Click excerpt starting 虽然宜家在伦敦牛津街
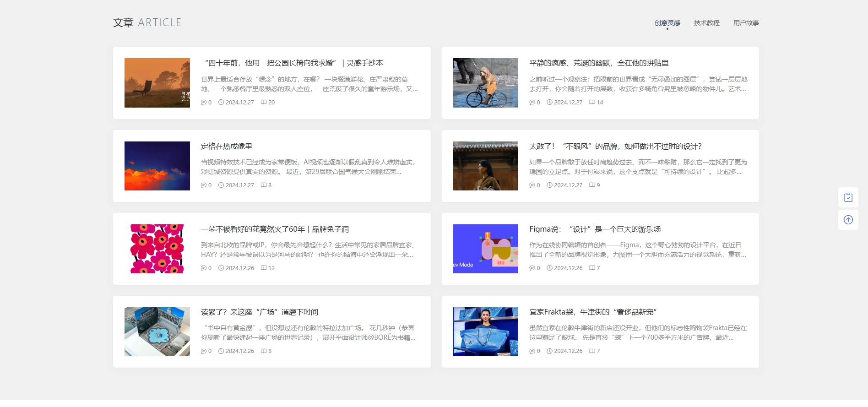This screenshot has width=868, height=407. pyautogui.click(x=638, y=333)
